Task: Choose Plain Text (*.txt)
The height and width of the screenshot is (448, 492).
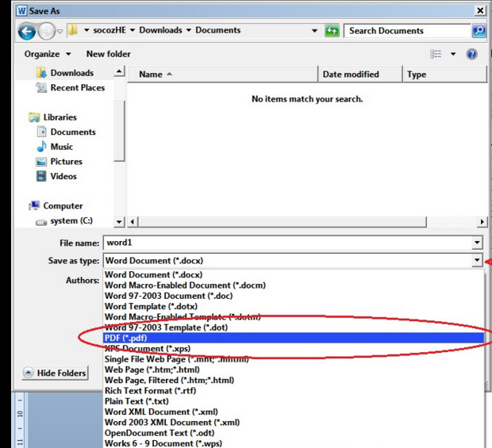Action: coord(294,401)
